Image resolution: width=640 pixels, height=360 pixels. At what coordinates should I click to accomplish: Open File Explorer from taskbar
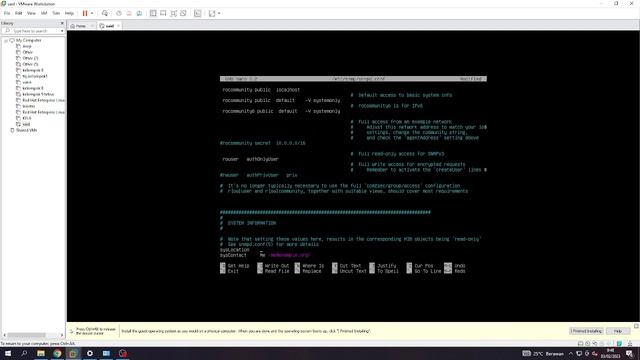41,353
